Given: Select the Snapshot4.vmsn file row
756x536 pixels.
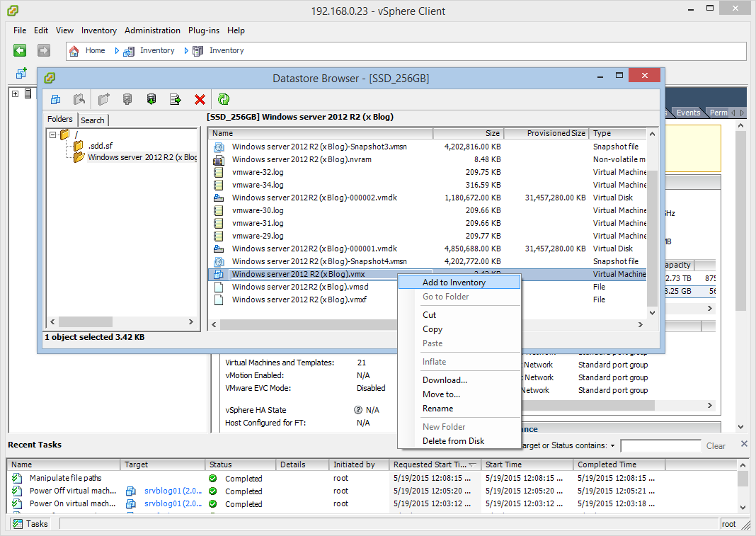Looking at the screenshot, I should [x=427, y=261].
